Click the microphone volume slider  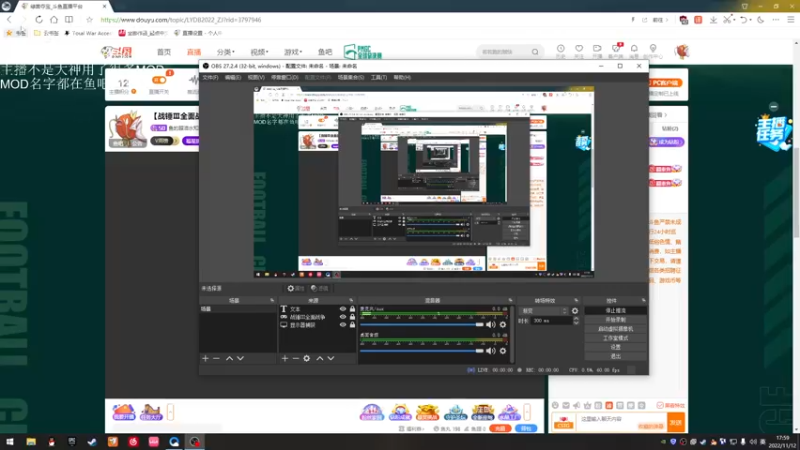[421, 324]
